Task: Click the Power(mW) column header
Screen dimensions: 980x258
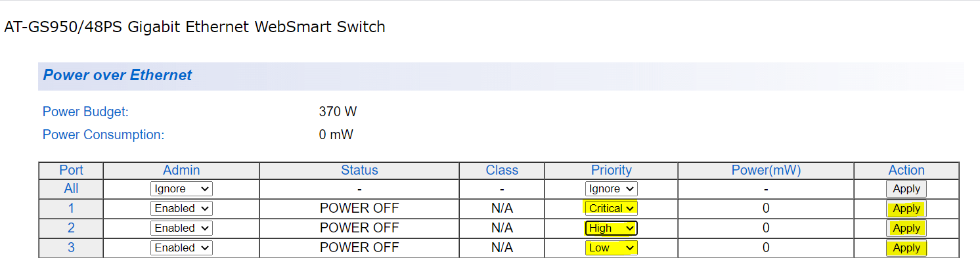Action: 766,170
